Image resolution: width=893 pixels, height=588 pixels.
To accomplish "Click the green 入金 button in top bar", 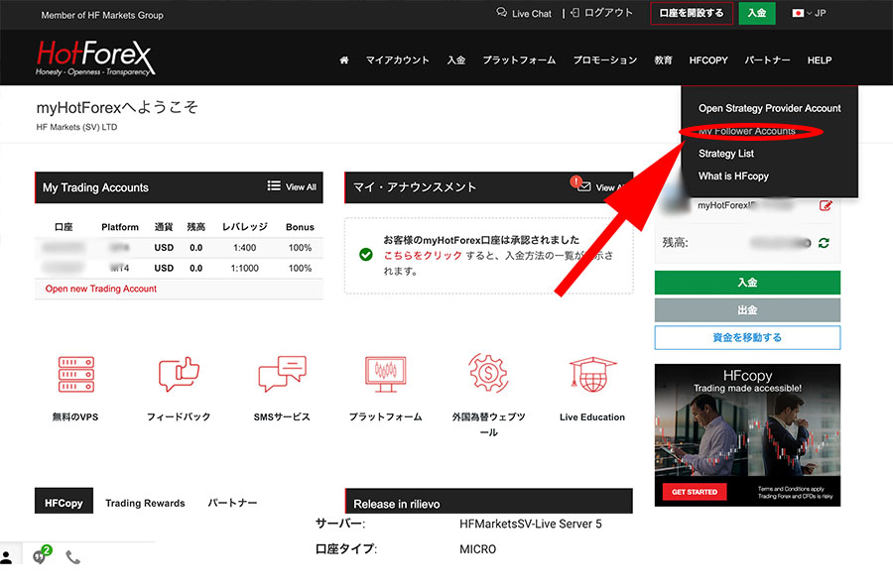I will [757, 13].
